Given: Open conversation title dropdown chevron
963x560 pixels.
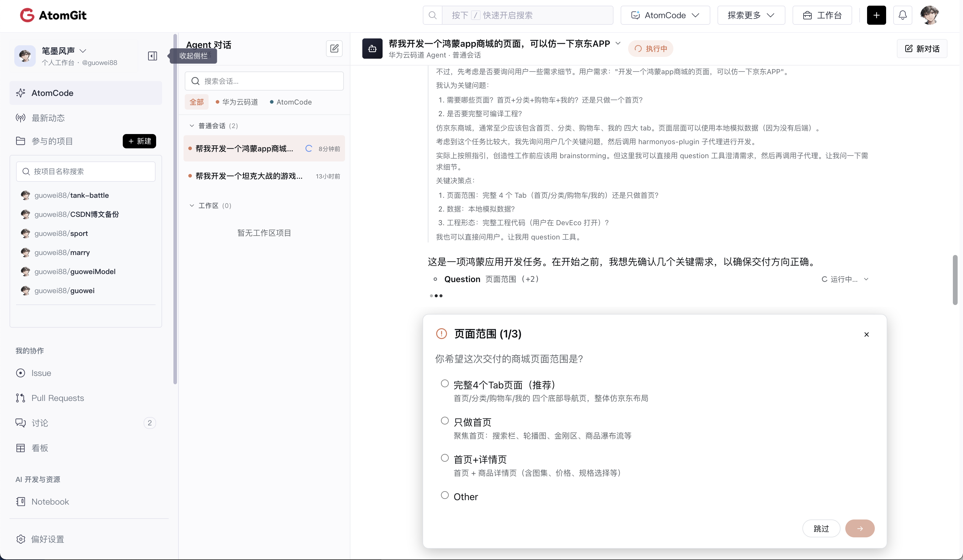Looking at the screenshot, I should click(x=618, y=43).
